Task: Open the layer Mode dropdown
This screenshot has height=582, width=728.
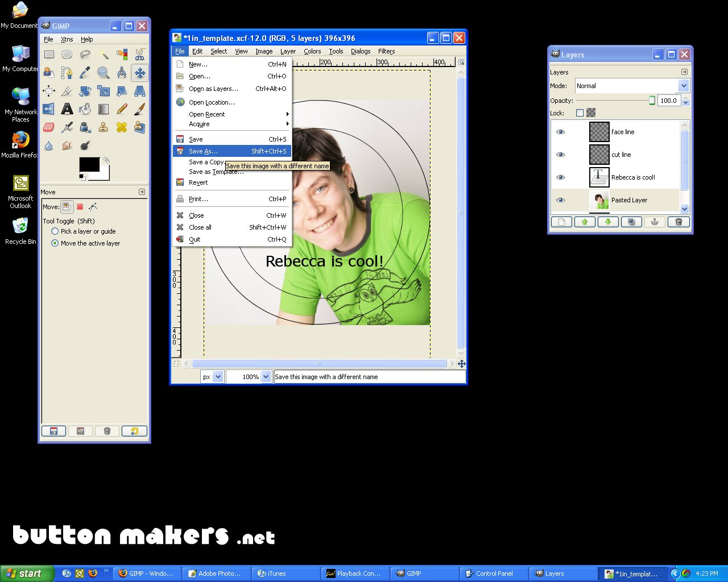Action: coord(632,86)
